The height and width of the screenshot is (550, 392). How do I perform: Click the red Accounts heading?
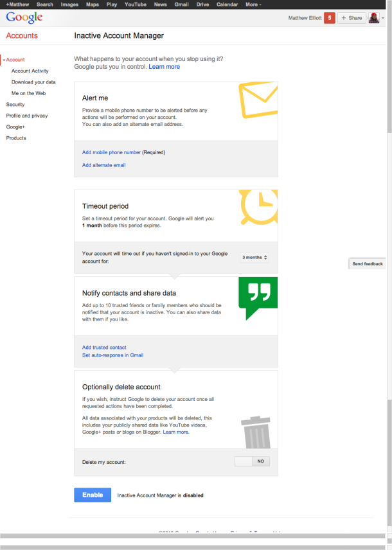point(22,36)
